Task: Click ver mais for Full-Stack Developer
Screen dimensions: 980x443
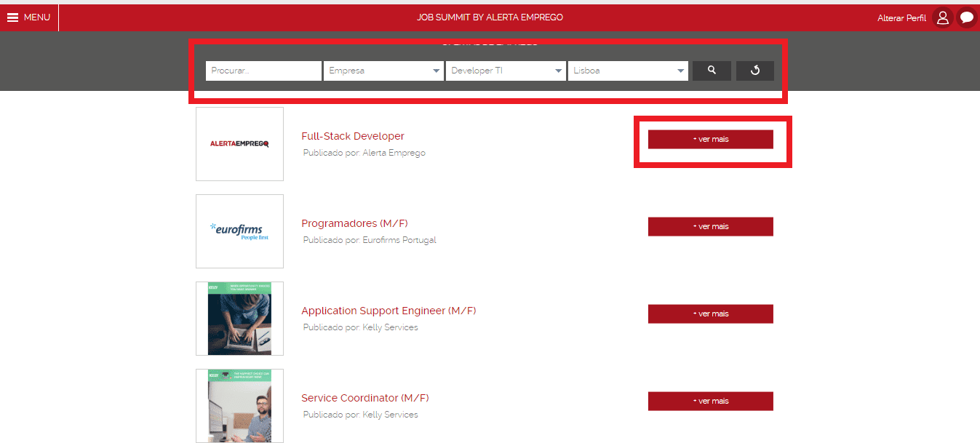Action: (710, 139)
